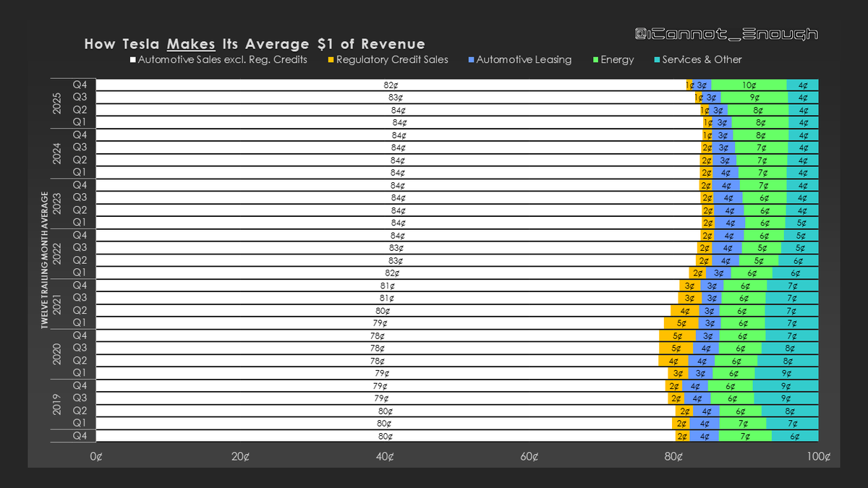868x488 pixels.
Task: Click the teal Services bar segment in 2020 Q3 row
Action: click(x=789, y=348)
